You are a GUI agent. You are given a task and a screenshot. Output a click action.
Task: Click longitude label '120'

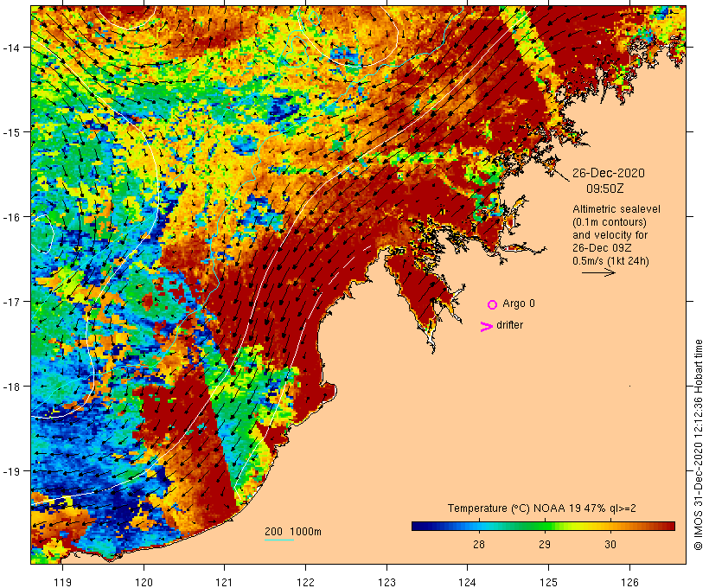(x=144, y=582)
